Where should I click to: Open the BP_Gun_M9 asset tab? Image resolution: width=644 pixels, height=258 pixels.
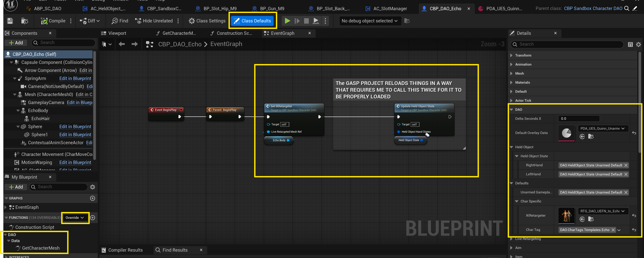(x=272, y=9)
